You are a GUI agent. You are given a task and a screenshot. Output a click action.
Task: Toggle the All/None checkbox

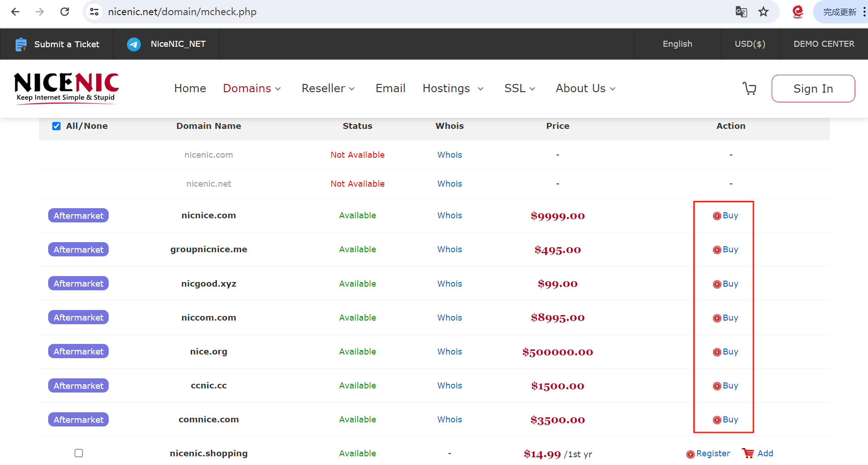56,126
